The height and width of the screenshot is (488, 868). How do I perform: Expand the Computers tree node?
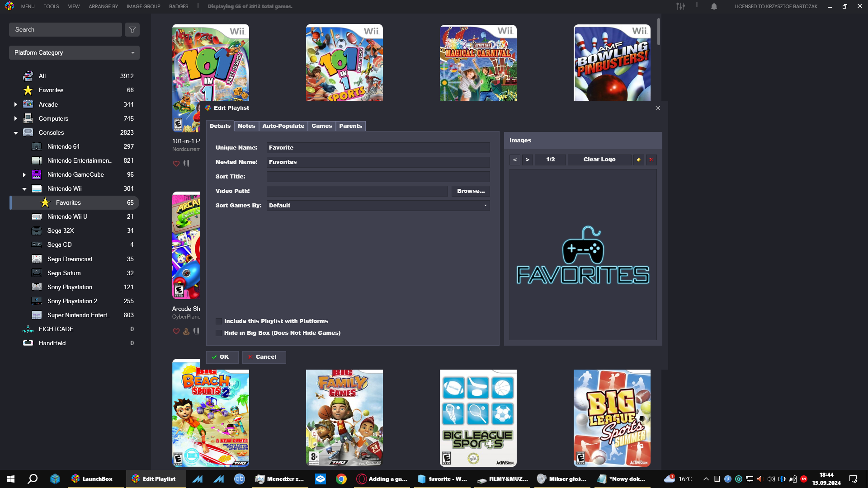coord(15,118)
